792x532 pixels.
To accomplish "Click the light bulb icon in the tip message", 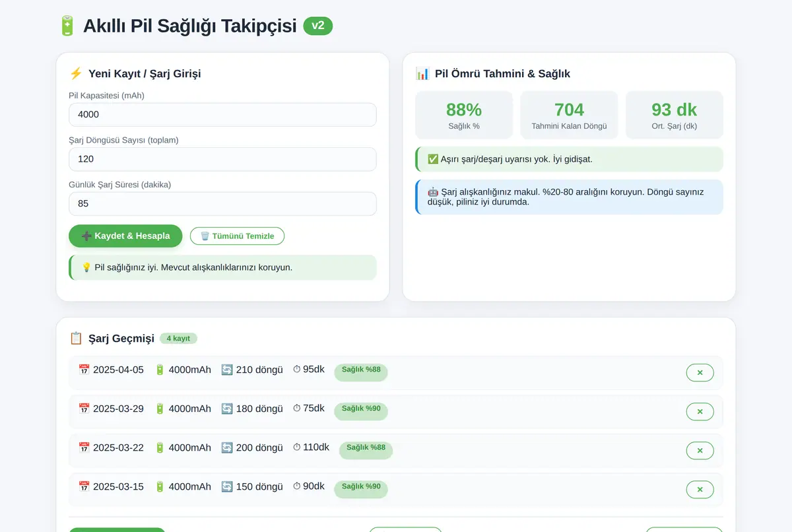I will 86,267.
